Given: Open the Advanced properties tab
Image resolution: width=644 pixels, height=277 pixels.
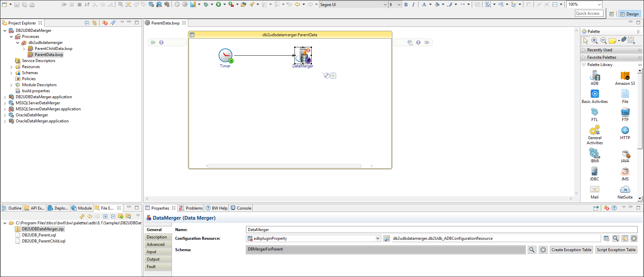Looking at the screenshot, I should pos(156,244).
